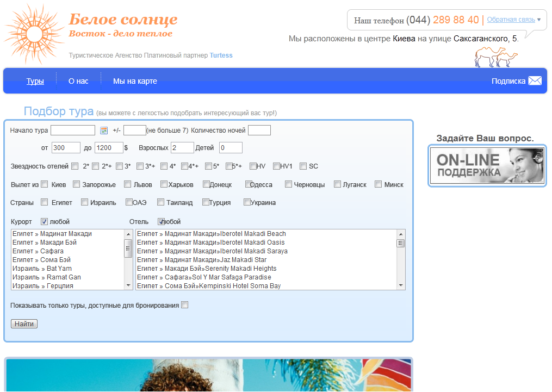
Task: Go to the О нас page
Action: (x=78, y=82)
